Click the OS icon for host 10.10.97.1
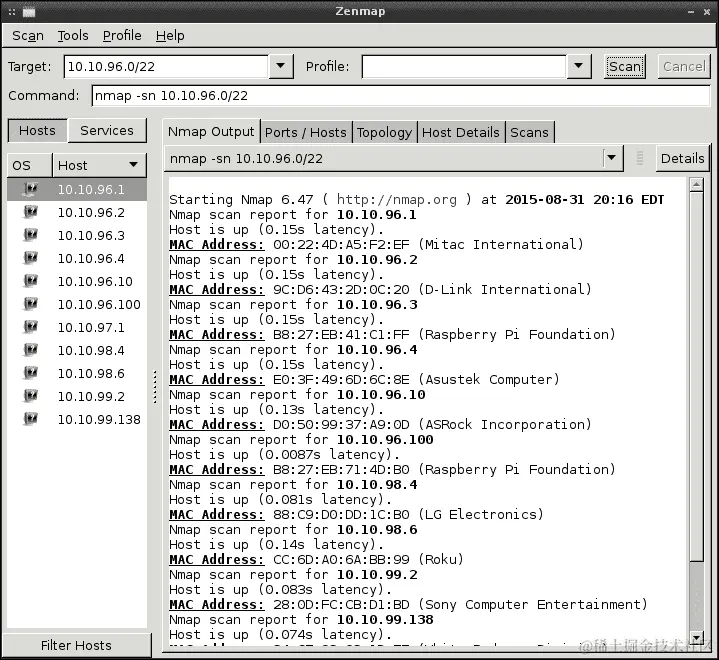719x660 pixels. [30, 327]
